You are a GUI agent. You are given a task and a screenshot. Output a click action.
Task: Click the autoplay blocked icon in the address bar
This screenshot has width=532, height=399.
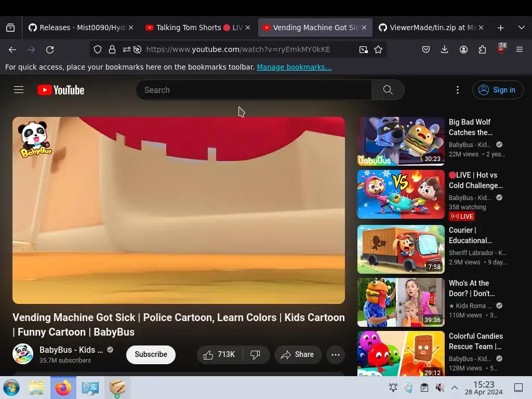click(x=137, y=49)
